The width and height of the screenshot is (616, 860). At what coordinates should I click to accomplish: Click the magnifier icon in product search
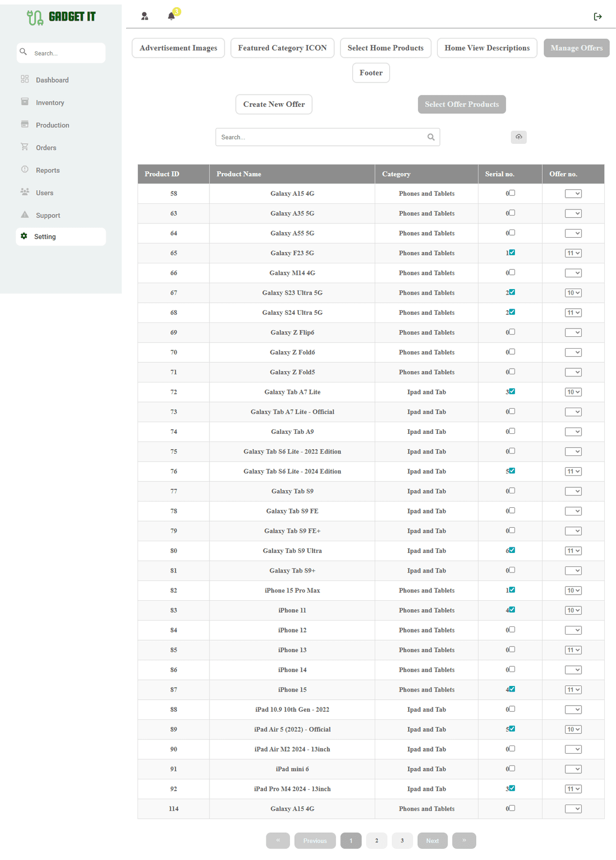click(431, 137)
